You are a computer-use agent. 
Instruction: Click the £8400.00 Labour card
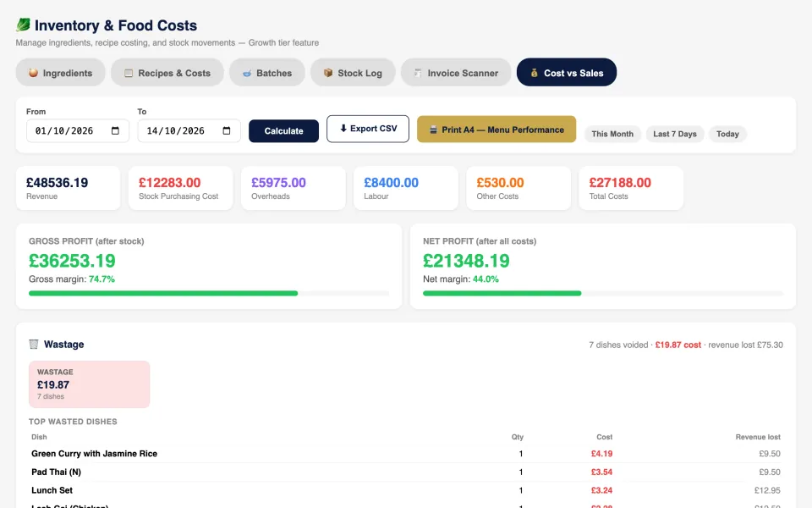[406, 188]
